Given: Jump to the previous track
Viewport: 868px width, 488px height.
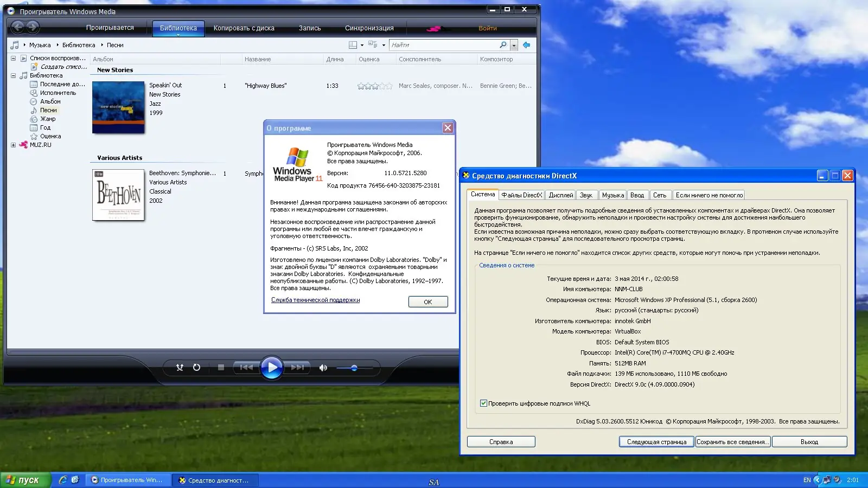Looking at the screenshot, I should pos(246,368).
